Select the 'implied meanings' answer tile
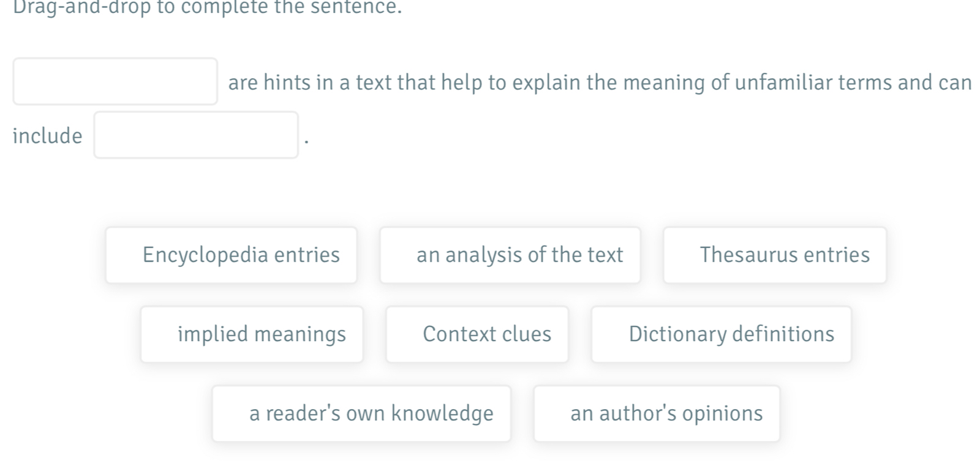 (x=252, y=334)
